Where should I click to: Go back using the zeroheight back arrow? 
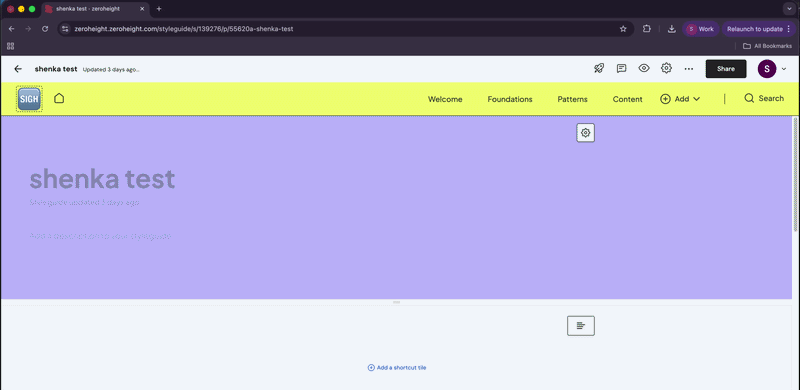[18, 69]
